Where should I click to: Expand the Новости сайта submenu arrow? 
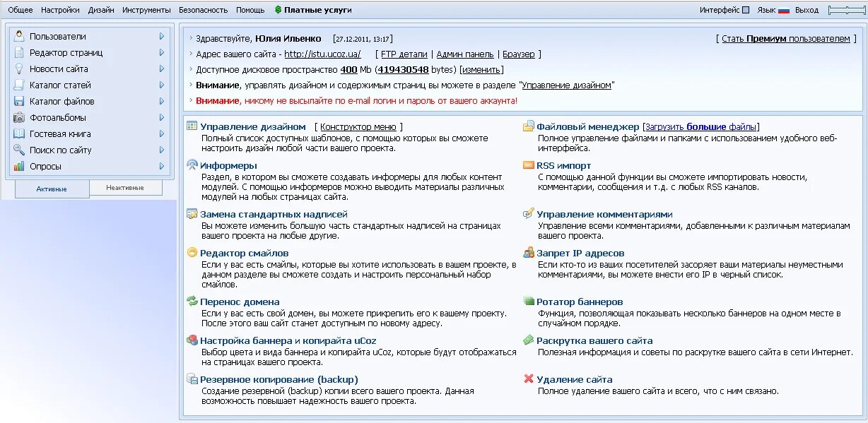pos(162,68)
